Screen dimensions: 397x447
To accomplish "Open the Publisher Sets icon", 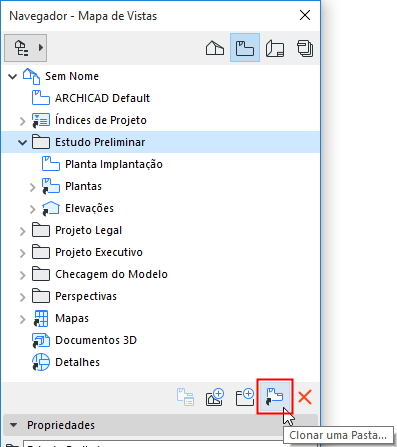I will 305,48.
